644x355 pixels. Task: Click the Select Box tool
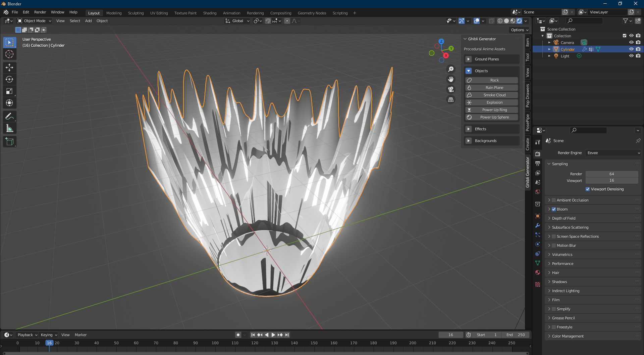point(9,42)
